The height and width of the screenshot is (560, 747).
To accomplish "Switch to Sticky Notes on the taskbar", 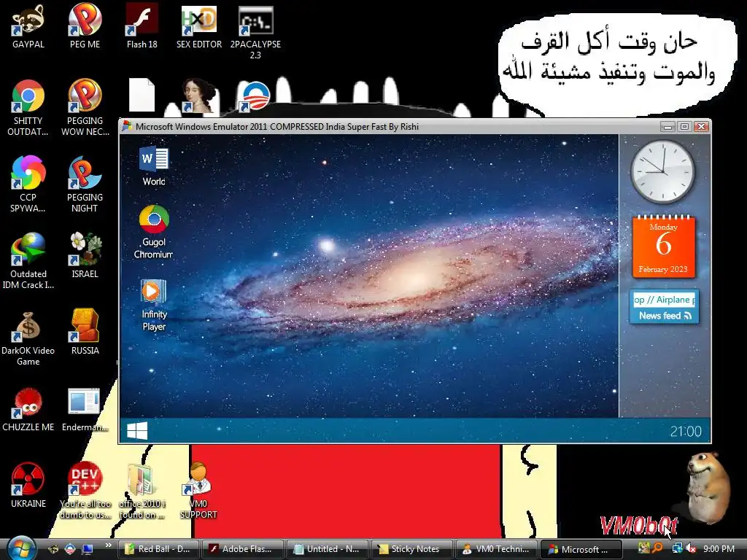I will 412,549.
